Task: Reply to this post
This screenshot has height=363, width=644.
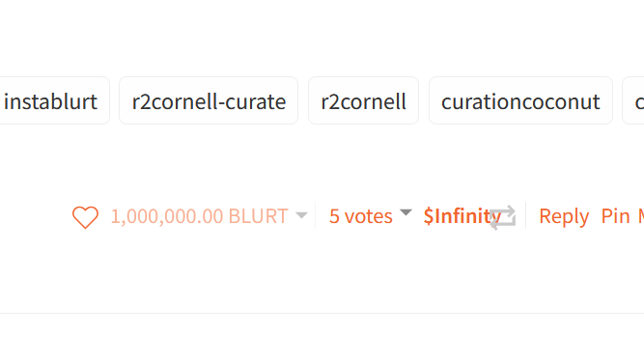Action: [x=564, y=216]
